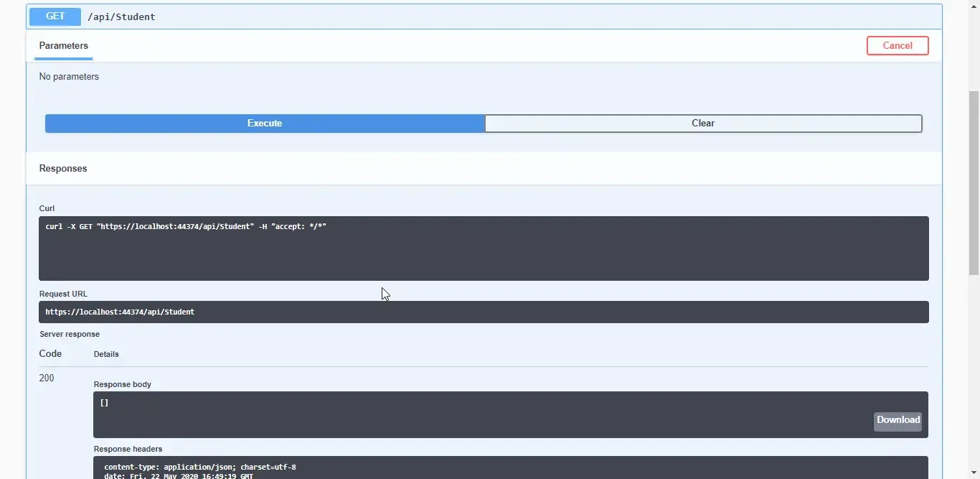The height and width of the screenshot is (479, 980).
Task: Select the curl command text
Action: pos(186,225)
